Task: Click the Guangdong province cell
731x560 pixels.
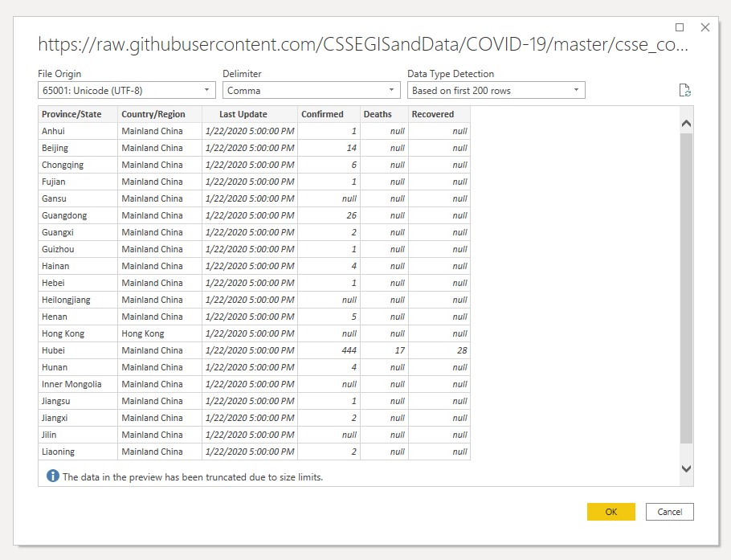Action: tap(78, 215)
